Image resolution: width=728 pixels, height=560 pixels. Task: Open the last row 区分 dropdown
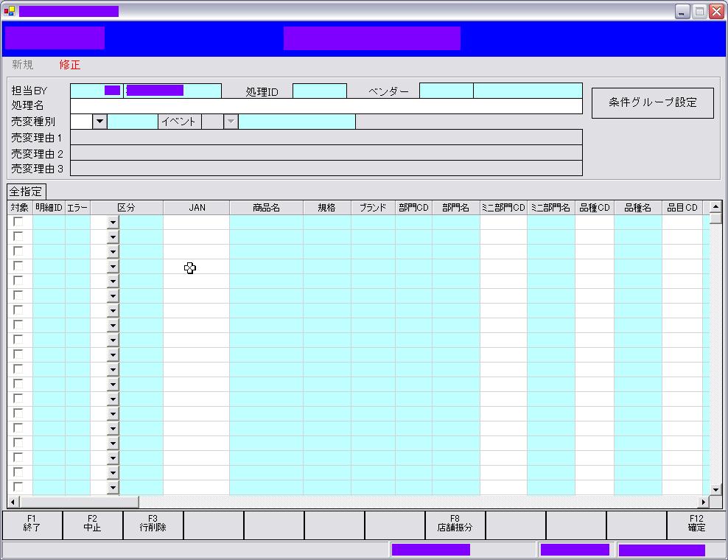pyautogui.click(x=113, y=488)
